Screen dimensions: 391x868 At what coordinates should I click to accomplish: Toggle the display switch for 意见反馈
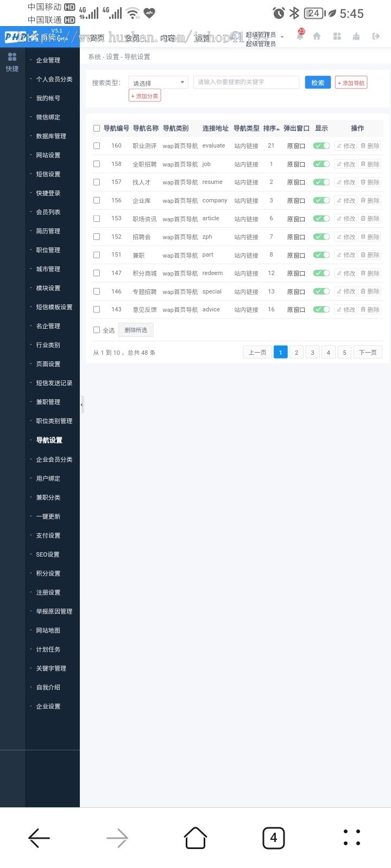(x=321, y=309)
